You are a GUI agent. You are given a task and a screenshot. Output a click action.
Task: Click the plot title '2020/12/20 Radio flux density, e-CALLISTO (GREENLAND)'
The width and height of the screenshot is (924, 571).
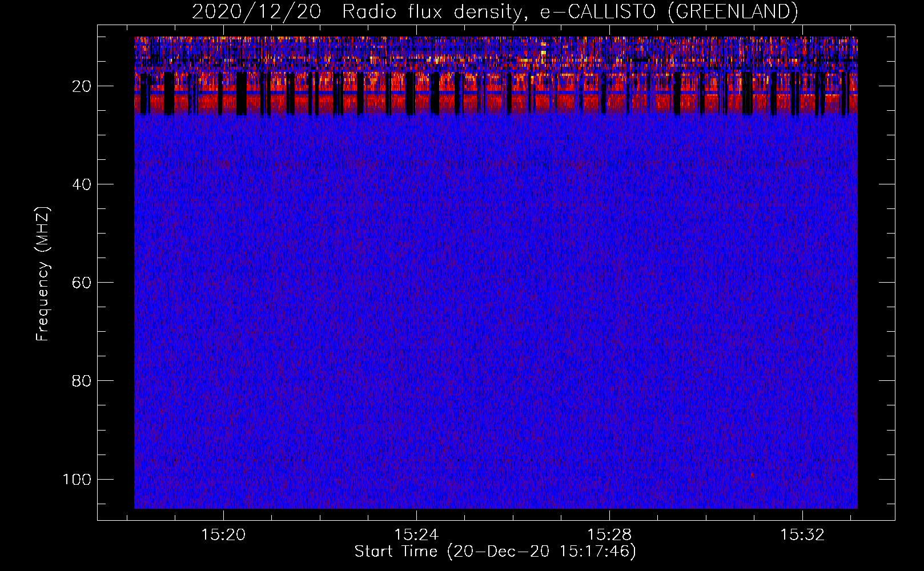pos(495,11)
